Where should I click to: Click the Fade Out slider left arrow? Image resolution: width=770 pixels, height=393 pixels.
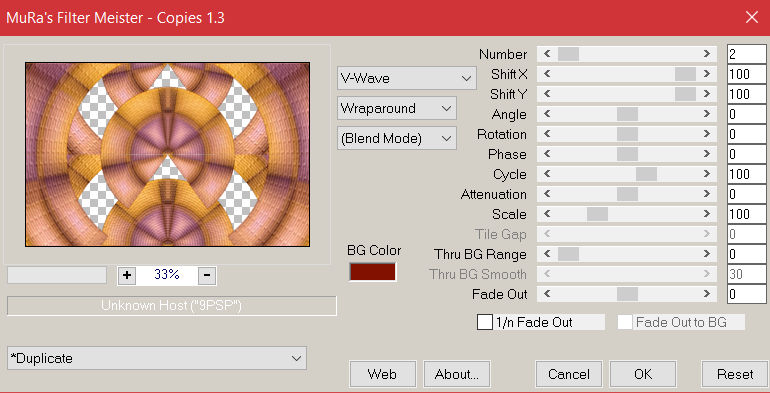[x=547, y=294]
